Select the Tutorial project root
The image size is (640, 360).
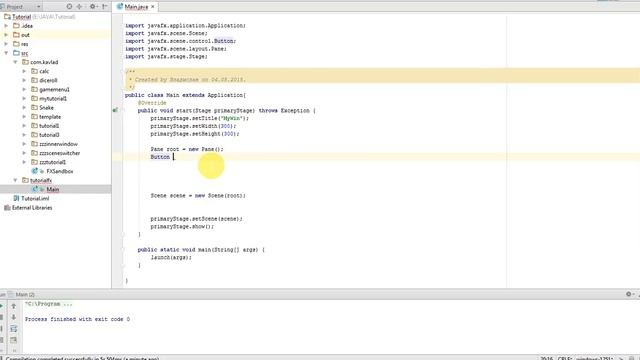pos(21,17)
